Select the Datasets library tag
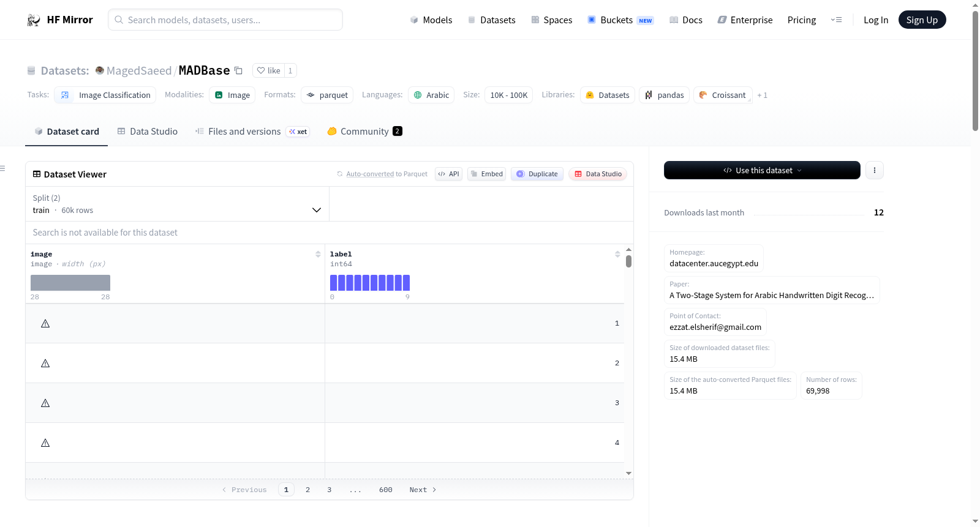This screenshot has height=527, width=980. tap(608, 95)
